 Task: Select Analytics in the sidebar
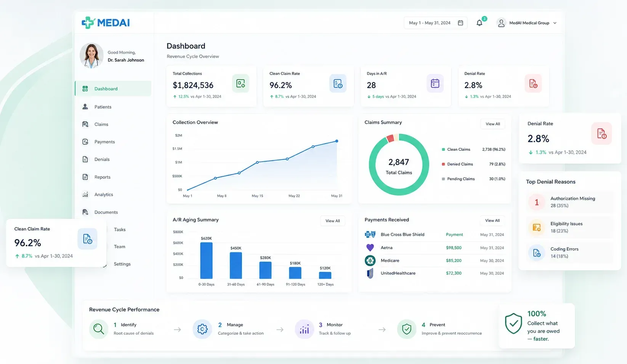point(113,195)
